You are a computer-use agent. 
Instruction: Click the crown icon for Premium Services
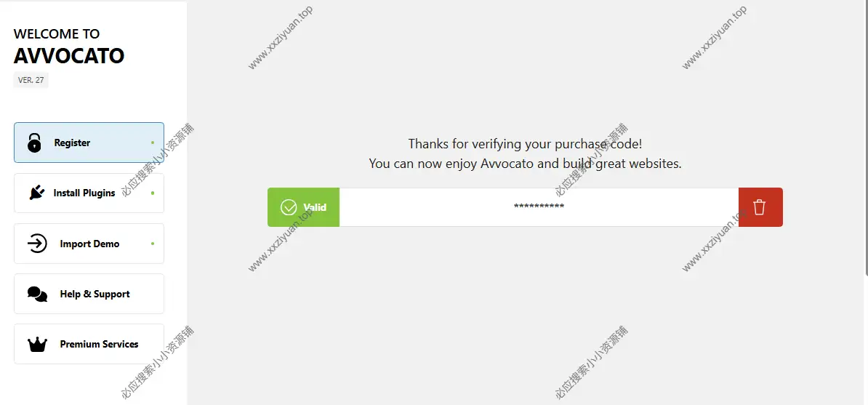(x=37, y=345)
